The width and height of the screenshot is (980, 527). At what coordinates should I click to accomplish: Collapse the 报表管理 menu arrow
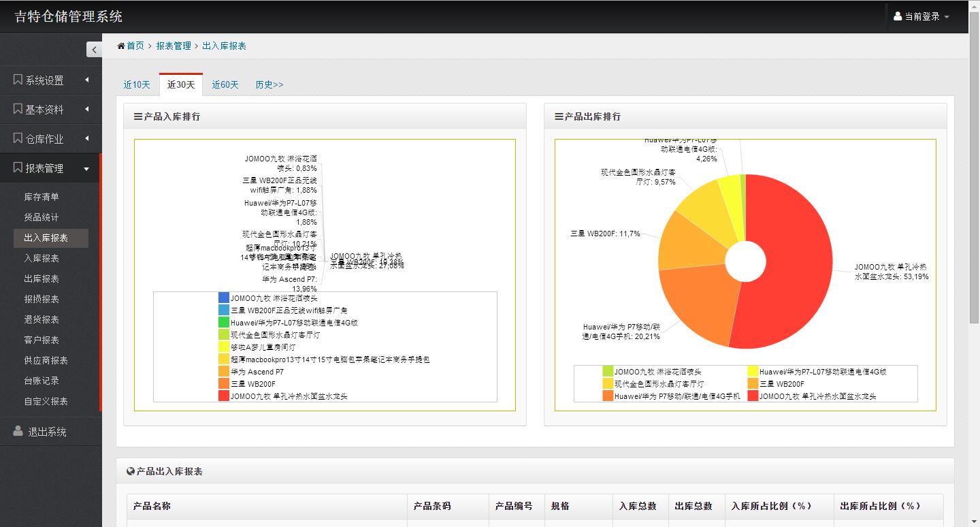point(86,169)
